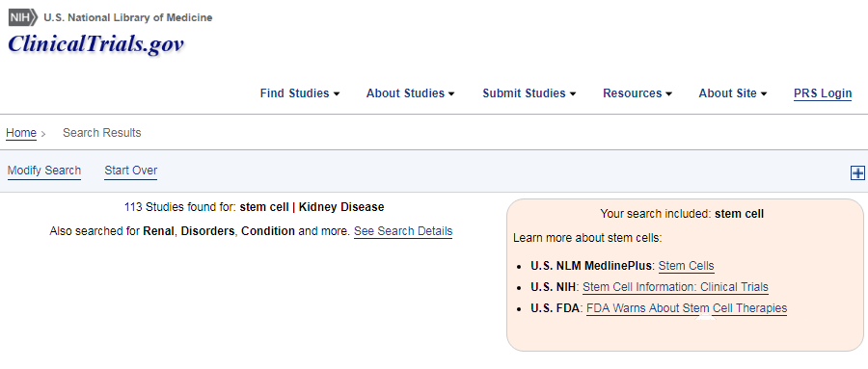Follow the Home breadcrumb link
The image size is (868, 369).
pyautogui.click(x=21, y=133)
